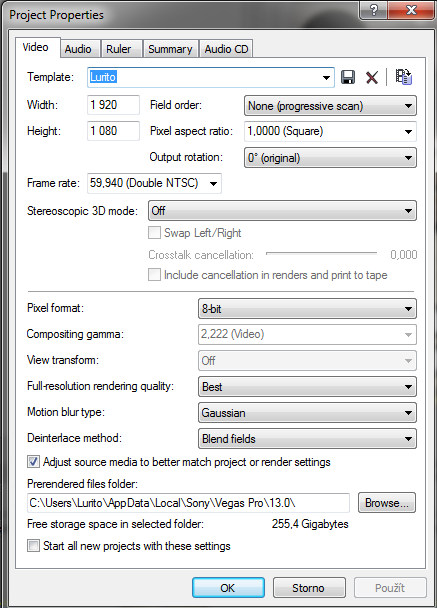Switch to the Audio tab
Screen dimensions: 437x608
coord(78,49)
